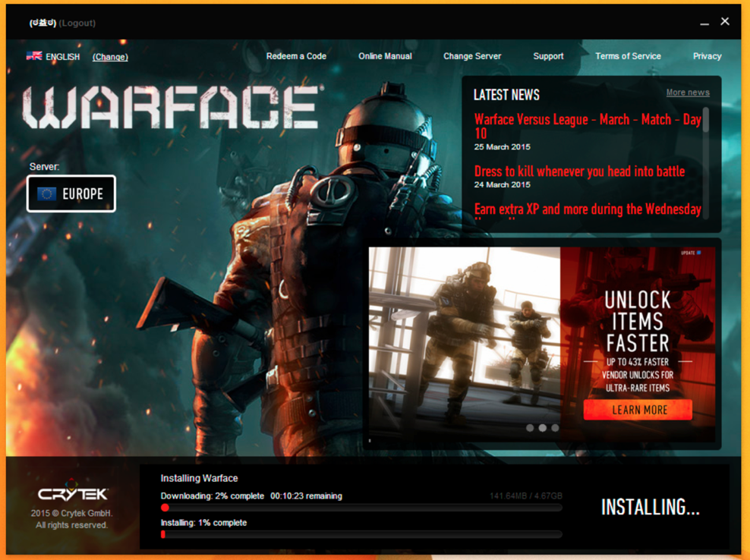The width and height of the screenshot is (750, 560).
Task: Click the 141.64MB / 4.67GB download size
Action: [x=525, y=496]
